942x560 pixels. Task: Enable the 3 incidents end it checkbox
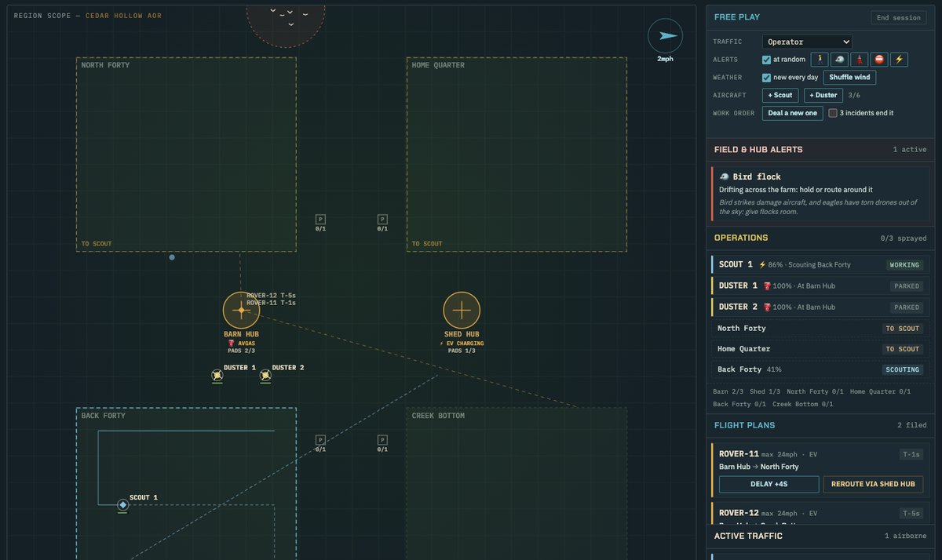tap(833, 113)
